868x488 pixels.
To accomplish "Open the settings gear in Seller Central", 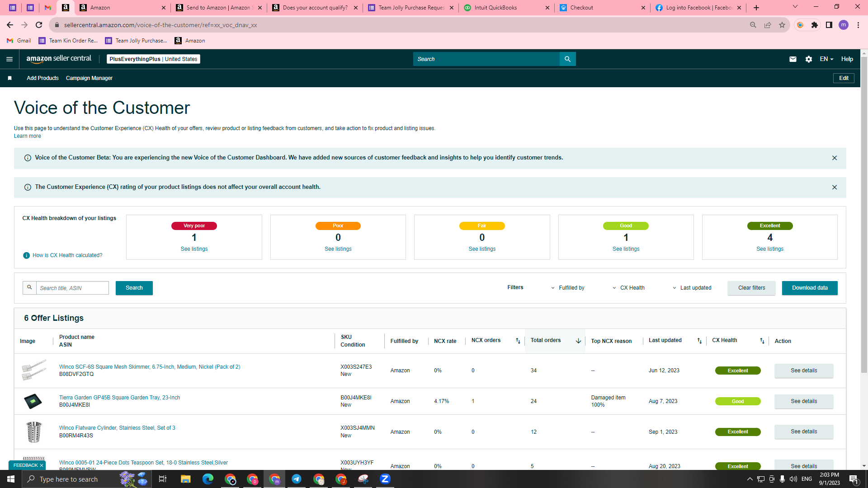I will click(x=809, y=59).
